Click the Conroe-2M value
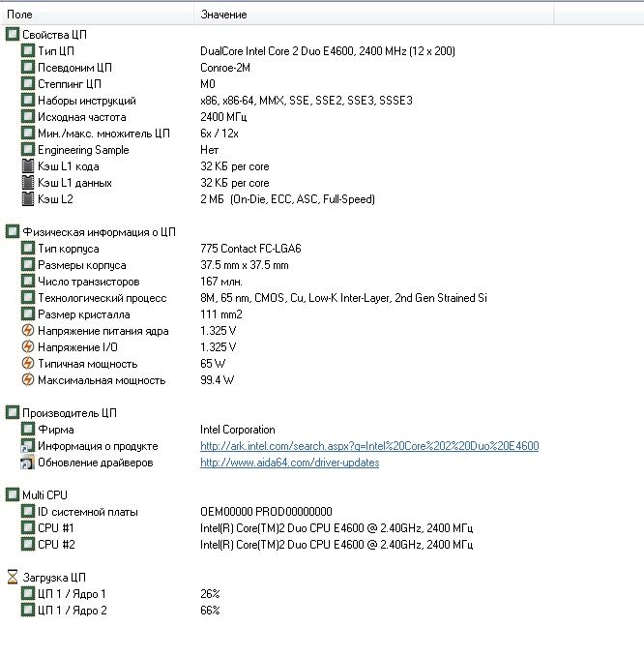Image resolution: width=644 pixels, height=657 pixels. (225, 68)
